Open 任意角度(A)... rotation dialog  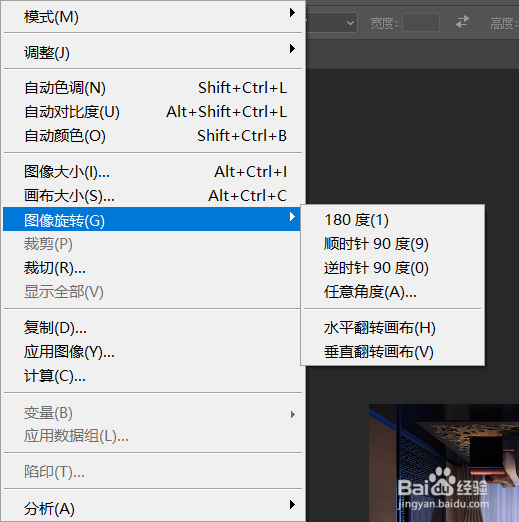click(x=393, y=292)
